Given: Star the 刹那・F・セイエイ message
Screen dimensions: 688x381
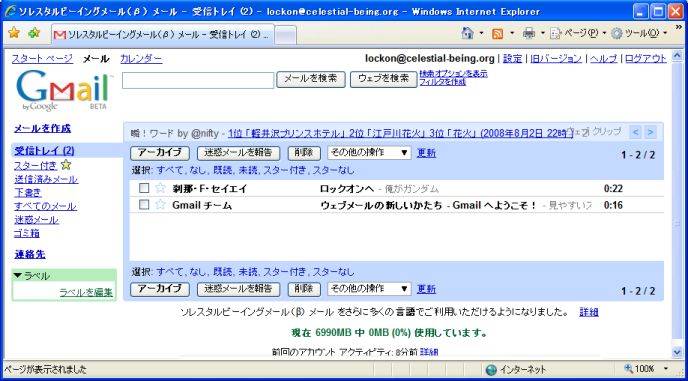Looking at the screenshot, I should (x=161, y=189).
